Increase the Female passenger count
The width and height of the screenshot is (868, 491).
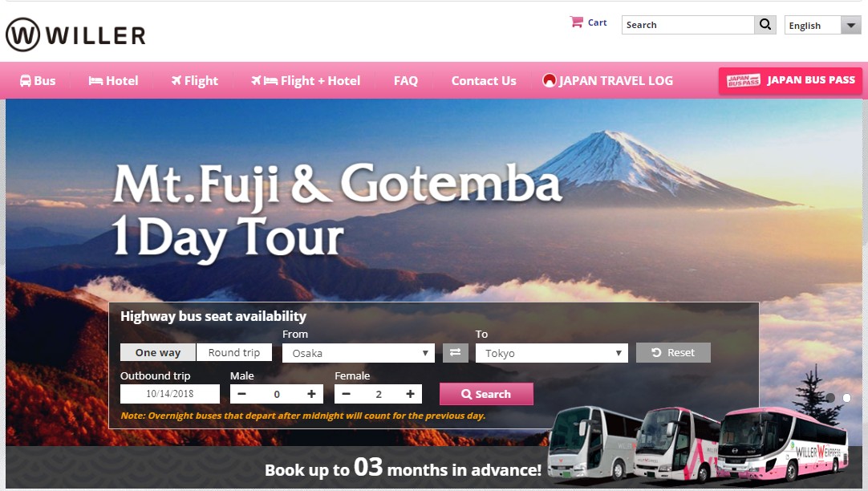(410, 394)
